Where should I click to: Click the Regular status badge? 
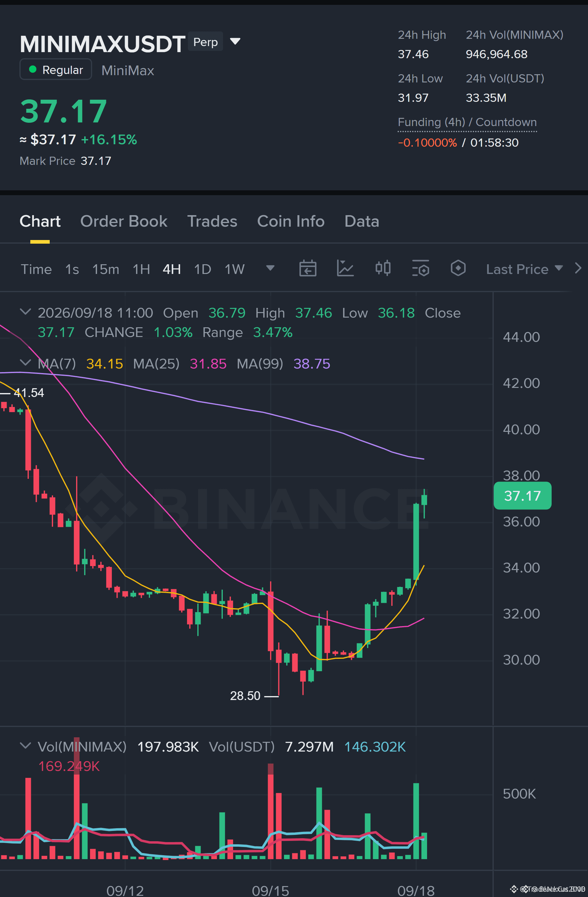pyautogui.click(x=56, y=69)
